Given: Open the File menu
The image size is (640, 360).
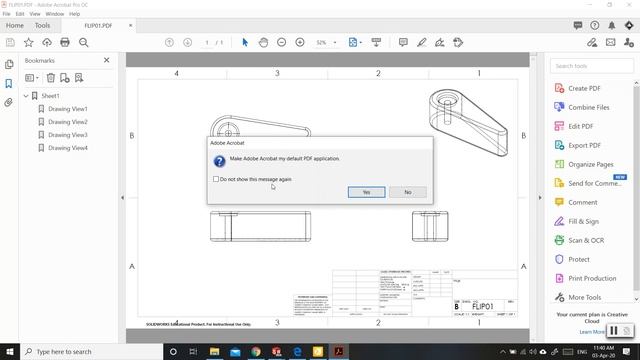Looking at the screenshot, I should click(x=7, y=14).
